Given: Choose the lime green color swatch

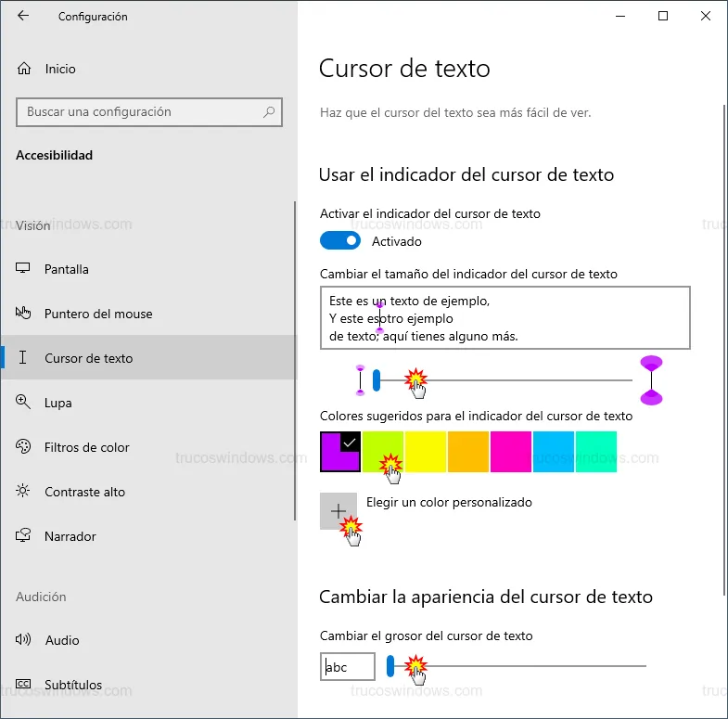Looking at the screenshot, I should pos(382,452).
